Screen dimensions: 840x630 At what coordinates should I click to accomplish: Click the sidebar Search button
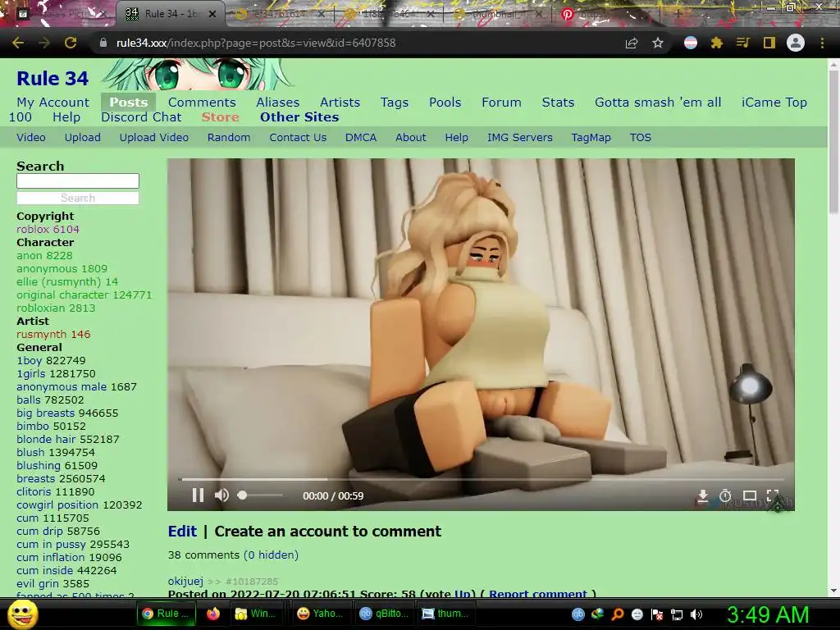(x=78, y=199)
